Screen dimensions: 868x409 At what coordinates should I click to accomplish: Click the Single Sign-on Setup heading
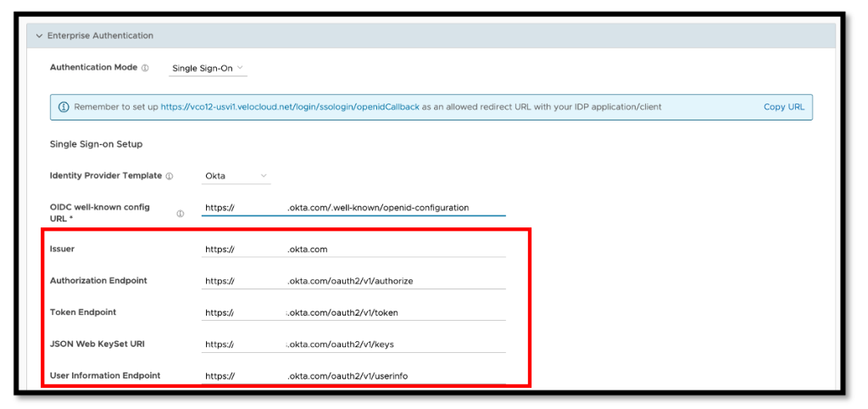pos(96,144)
